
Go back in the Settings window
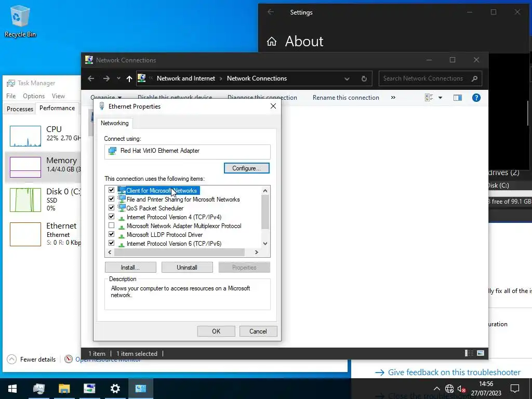(x=270, y=12)
